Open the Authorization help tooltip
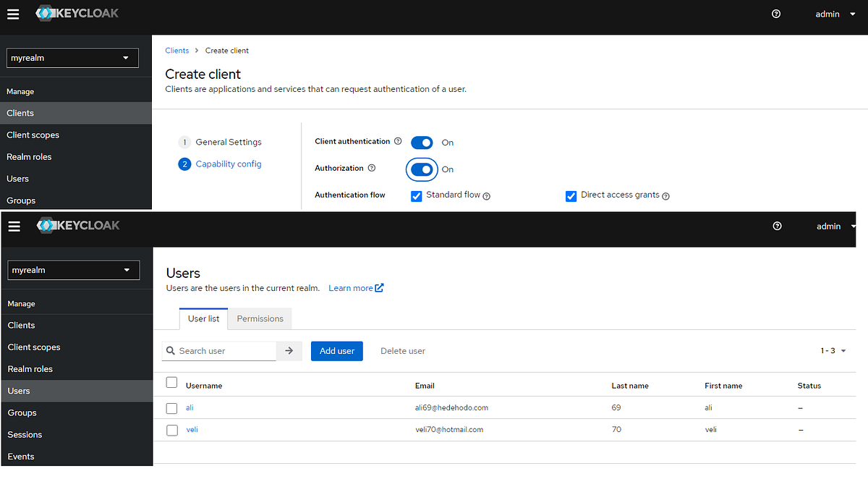The width and height of the screenshot is (868, 495). 371,167
